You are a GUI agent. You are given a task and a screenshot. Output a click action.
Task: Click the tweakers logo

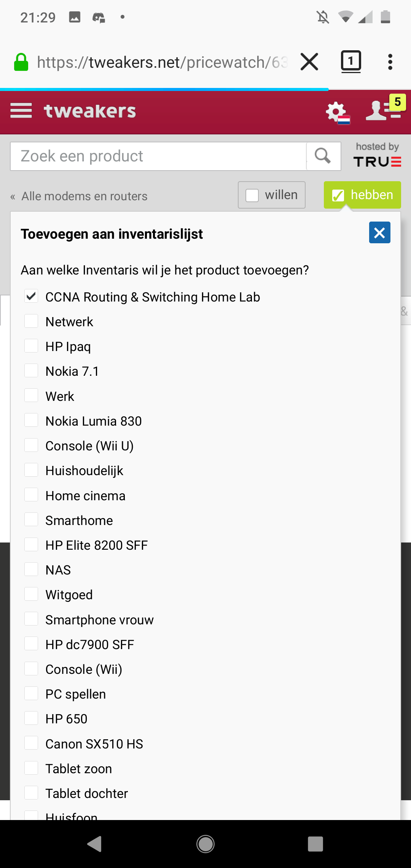(x=90, y=111)
